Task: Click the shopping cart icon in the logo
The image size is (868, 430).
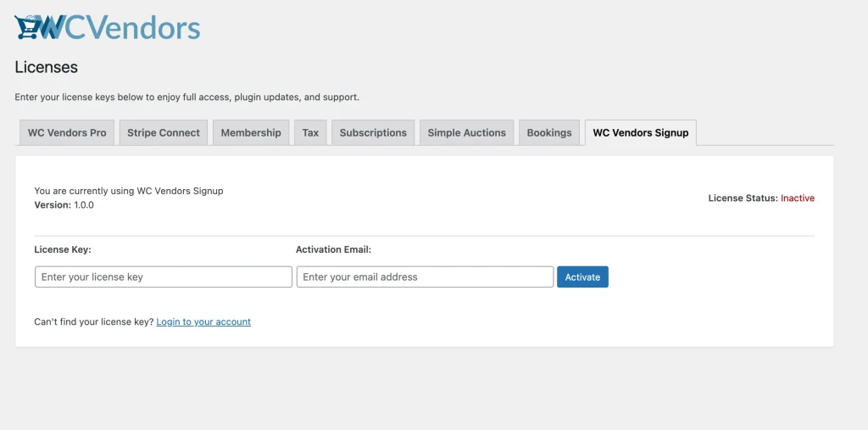Action: 29,27
